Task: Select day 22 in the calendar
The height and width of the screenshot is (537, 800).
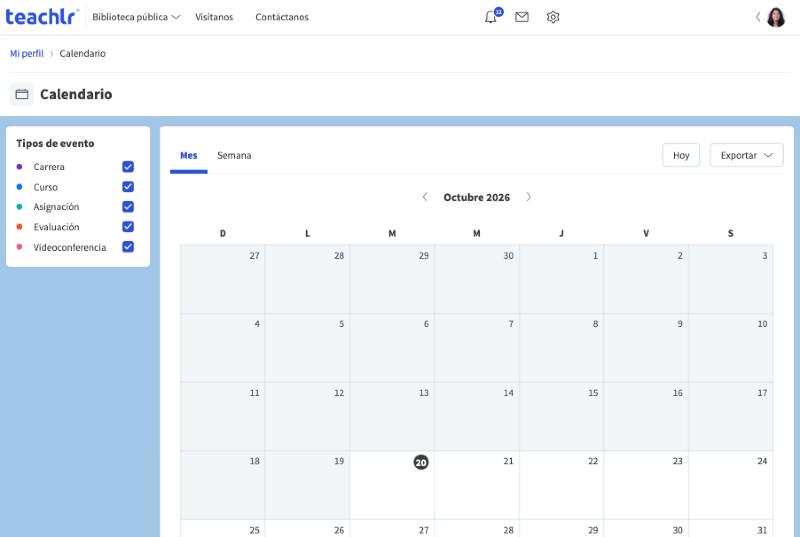Action: (x=561, y=485)
